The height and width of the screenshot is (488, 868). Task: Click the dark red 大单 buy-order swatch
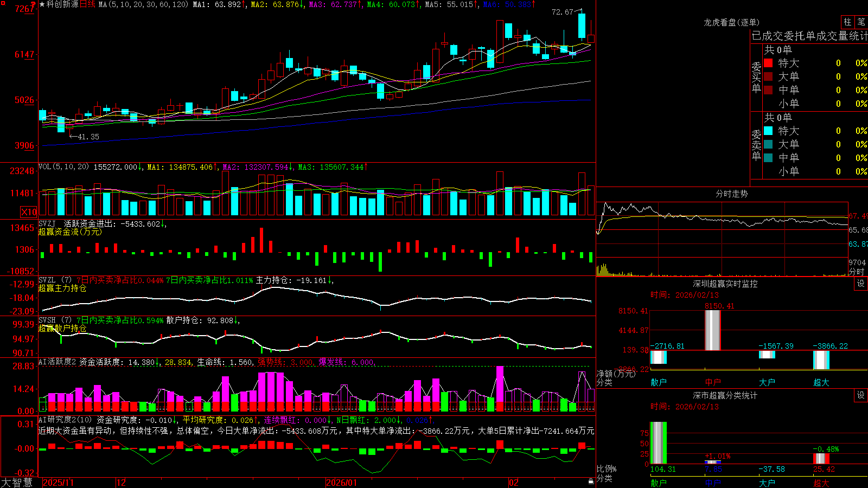[x=768, y=76]
